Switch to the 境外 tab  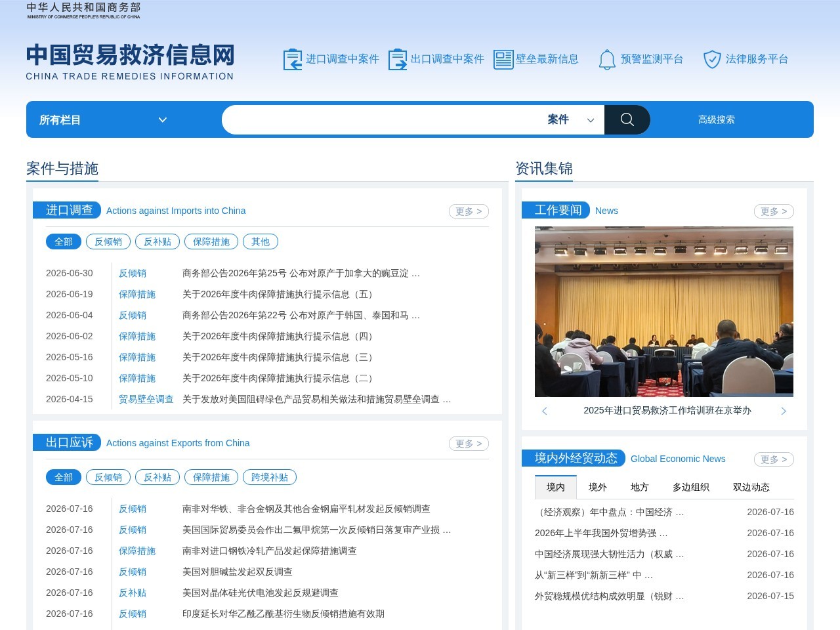tap(598, 487)
